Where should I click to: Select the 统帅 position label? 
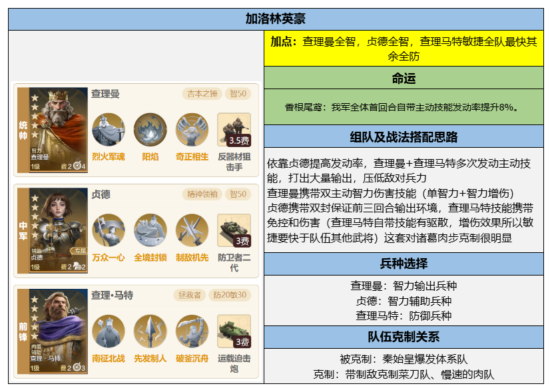[23, 130]
